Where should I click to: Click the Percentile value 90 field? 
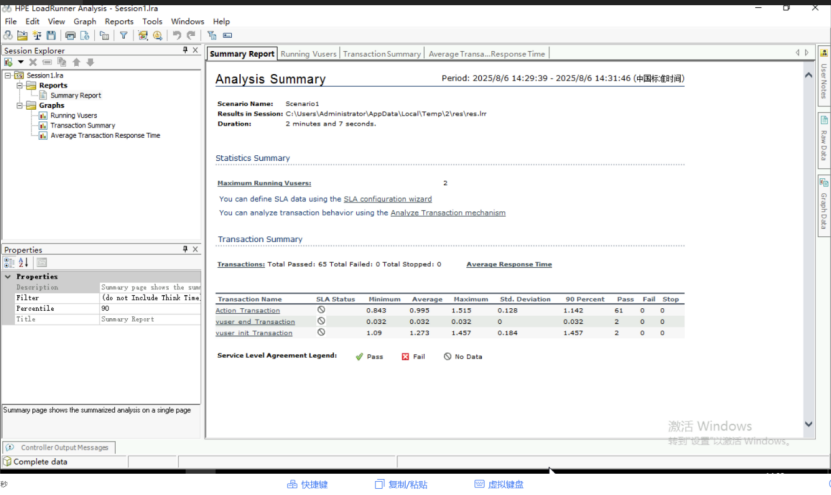point(151,308)
